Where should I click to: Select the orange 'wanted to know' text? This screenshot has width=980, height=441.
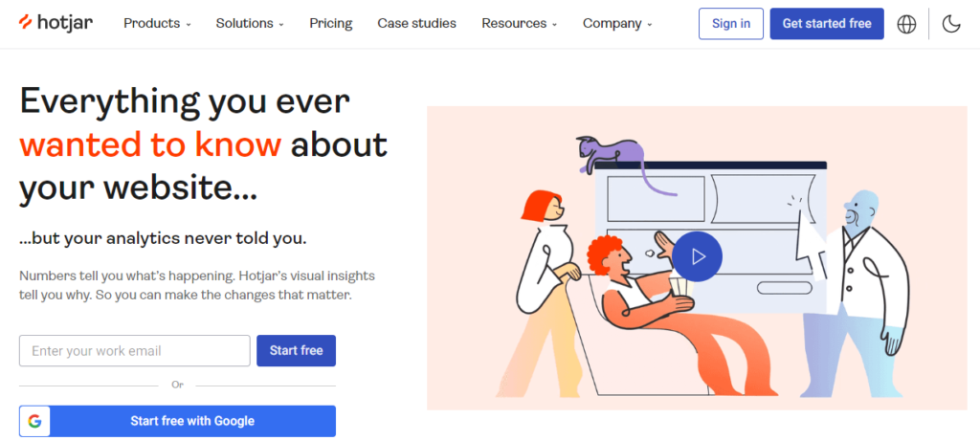150,144
